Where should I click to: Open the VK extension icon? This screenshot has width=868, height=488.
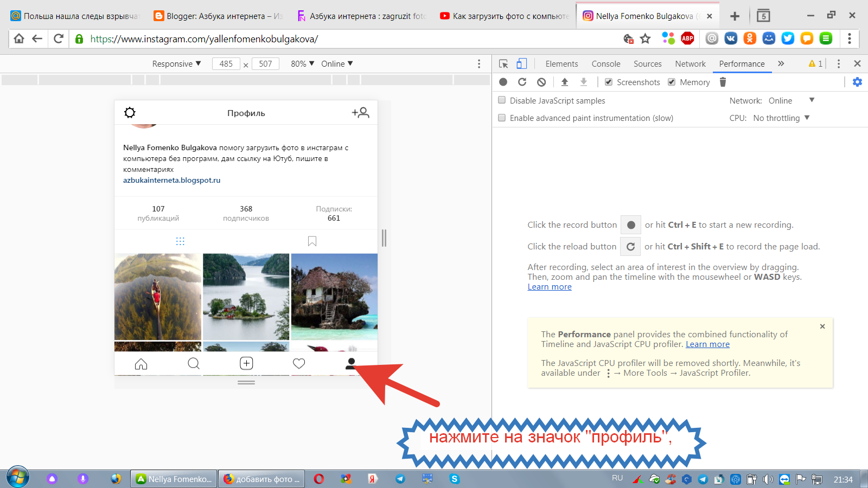pyautogui.click(x=731, y=38)
